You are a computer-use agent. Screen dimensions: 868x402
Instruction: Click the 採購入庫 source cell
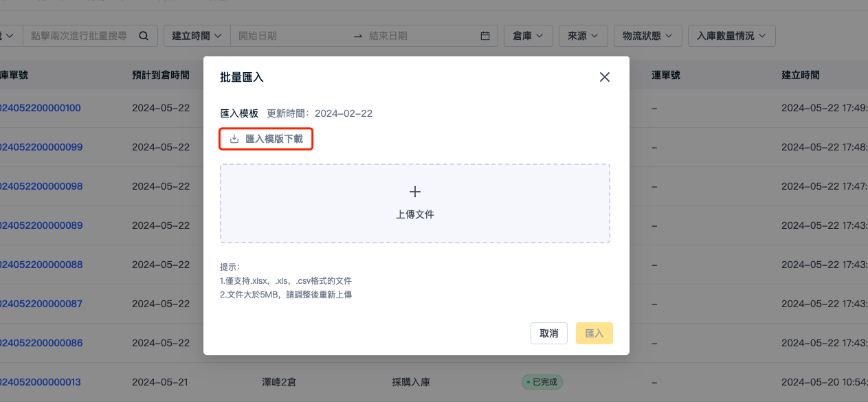coord(411,382)
